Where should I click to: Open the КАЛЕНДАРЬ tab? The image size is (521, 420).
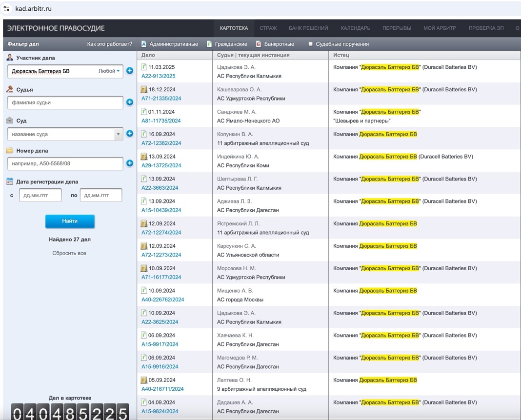tap(356, 28)
